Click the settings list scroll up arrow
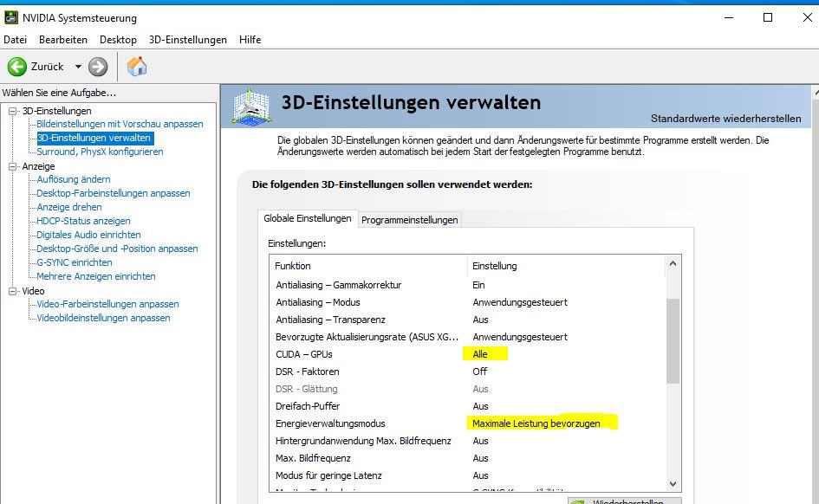819x504 pixels. tap(673, 264)
